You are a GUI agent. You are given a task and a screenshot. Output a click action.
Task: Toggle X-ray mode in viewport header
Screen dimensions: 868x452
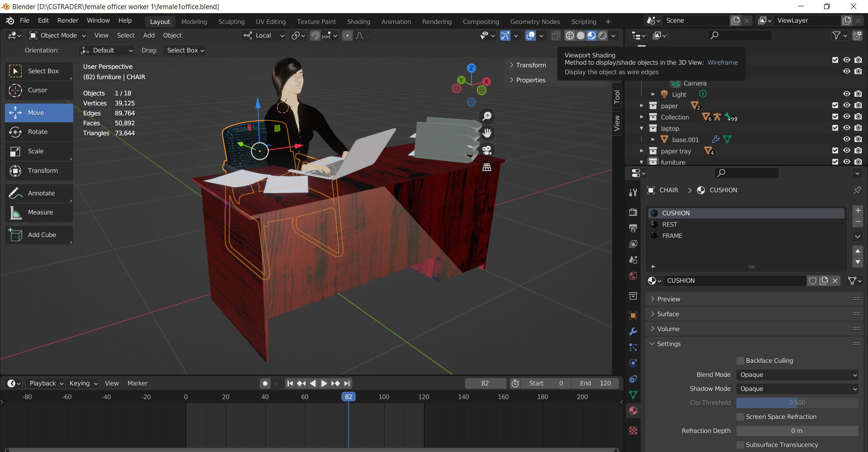click(556, 35)
